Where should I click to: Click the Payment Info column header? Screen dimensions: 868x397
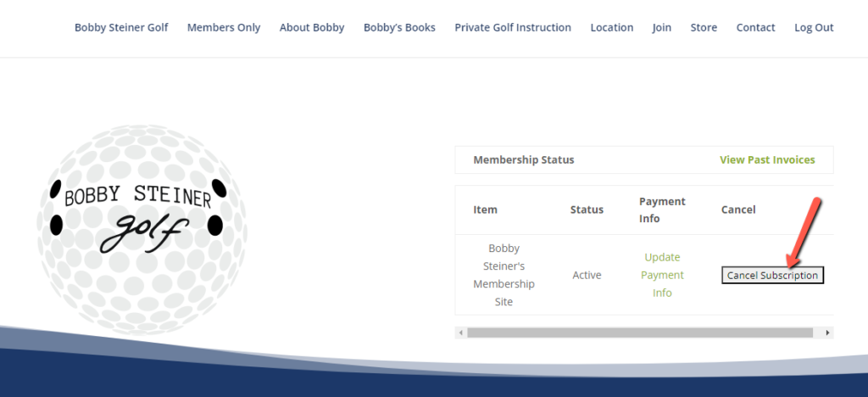pos(662,210)
